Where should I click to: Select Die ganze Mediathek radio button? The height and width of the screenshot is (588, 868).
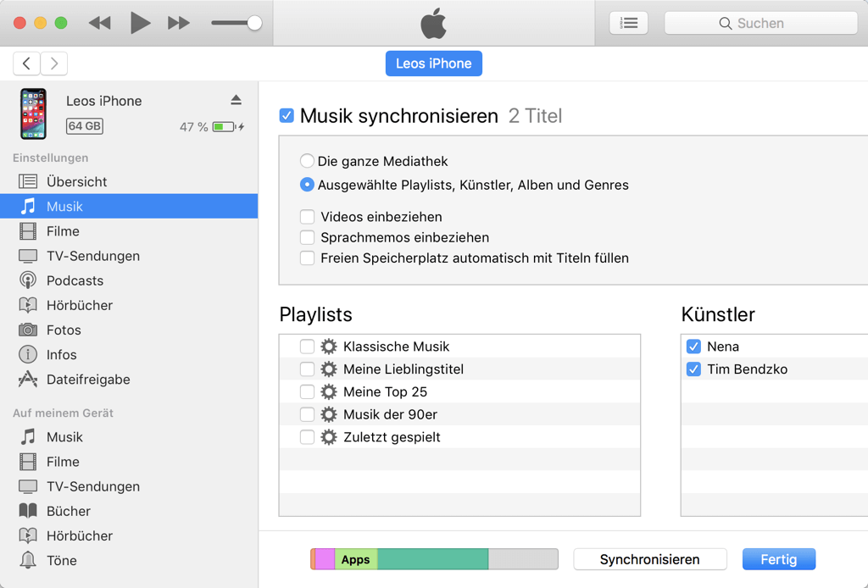click(307, 161)
